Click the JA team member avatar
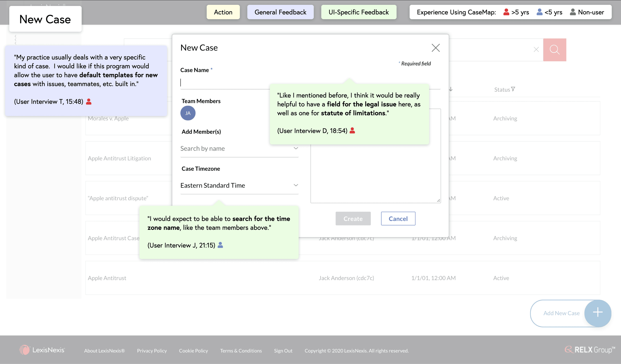 coord(188,113)
